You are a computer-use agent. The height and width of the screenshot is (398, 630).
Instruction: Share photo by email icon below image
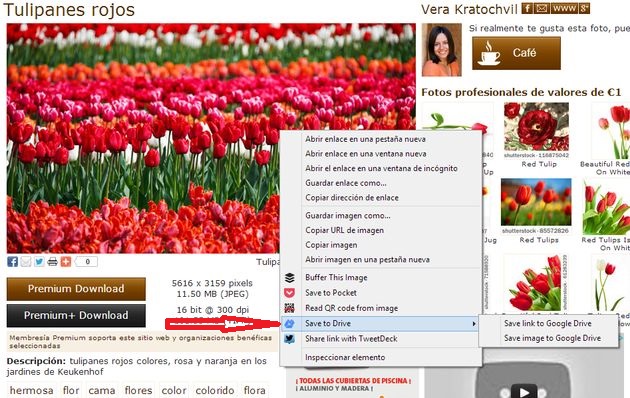click(26, 262)
